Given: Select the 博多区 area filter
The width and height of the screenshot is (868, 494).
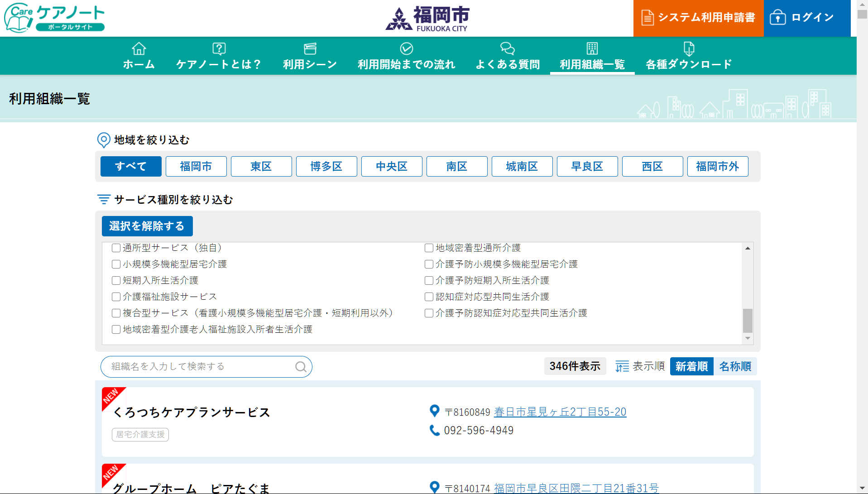Looking at the screenshot, I should [x=326, y=167].
